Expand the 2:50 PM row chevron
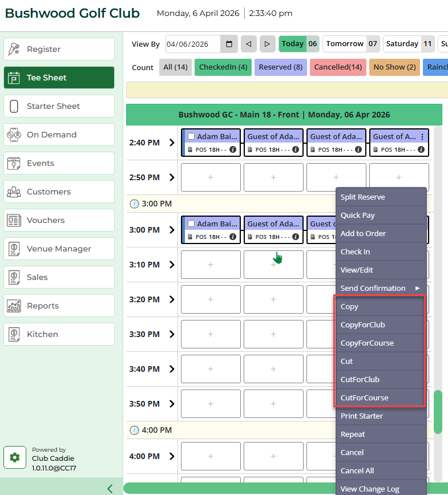 (x=172, y=177)
